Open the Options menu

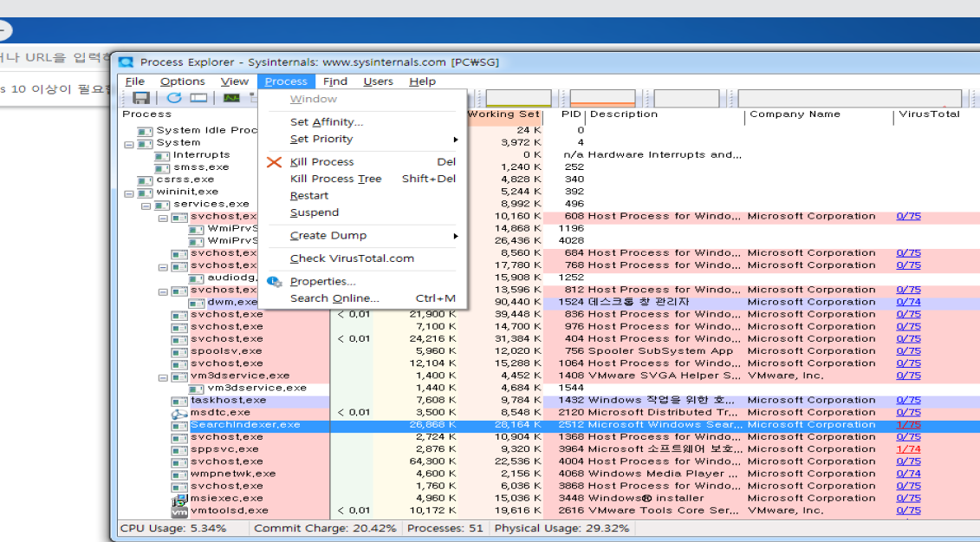(183, 82)
